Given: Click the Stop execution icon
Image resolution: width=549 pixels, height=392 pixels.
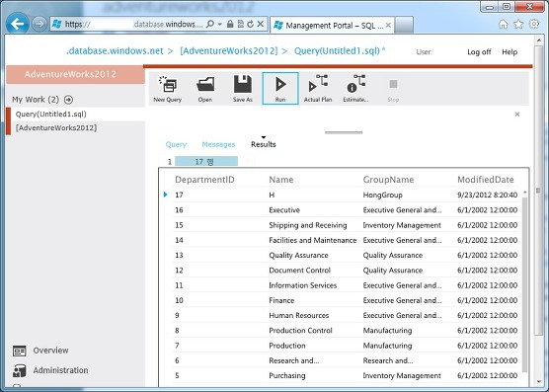Looking at the screenshot, I should point(393,84).
